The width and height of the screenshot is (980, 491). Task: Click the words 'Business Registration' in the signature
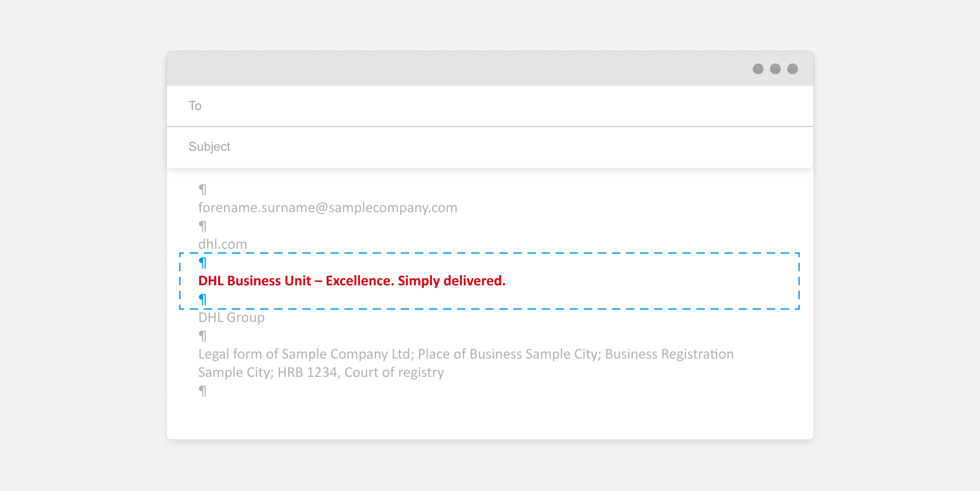click(x=669, y=354)
